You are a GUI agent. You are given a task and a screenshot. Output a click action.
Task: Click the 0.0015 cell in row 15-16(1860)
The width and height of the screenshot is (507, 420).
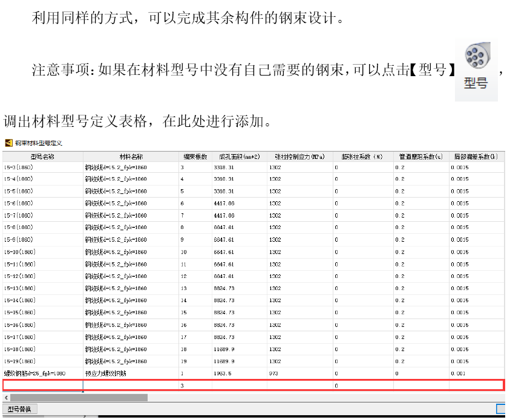[x=476, y=325]
